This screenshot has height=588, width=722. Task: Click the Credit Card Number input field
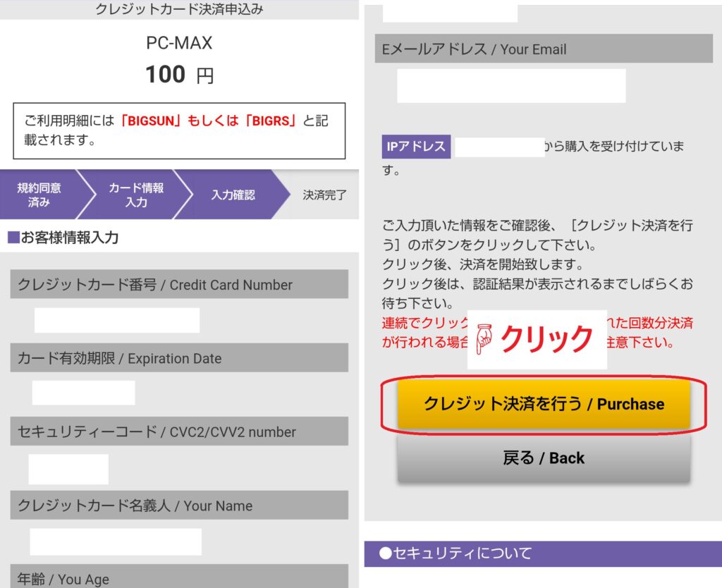117,320
